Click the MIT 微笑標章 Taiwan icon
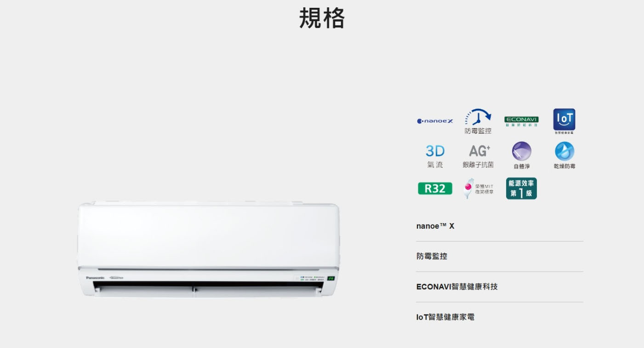644x348 pixels. (478, 188)
